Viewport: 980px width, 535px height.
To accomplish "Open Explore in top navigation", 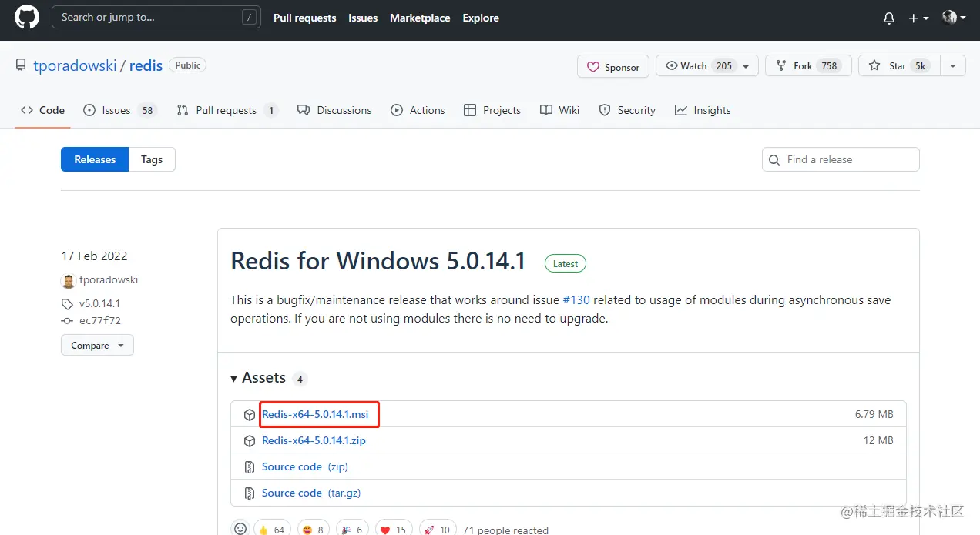I will (x=481, y=18).
